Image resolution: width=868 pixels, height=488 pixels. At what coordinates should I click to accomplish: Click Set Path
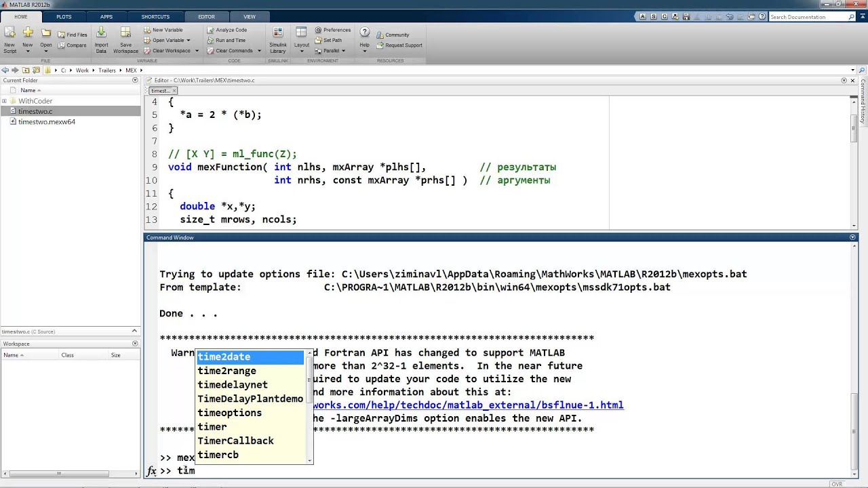(328, 40)
